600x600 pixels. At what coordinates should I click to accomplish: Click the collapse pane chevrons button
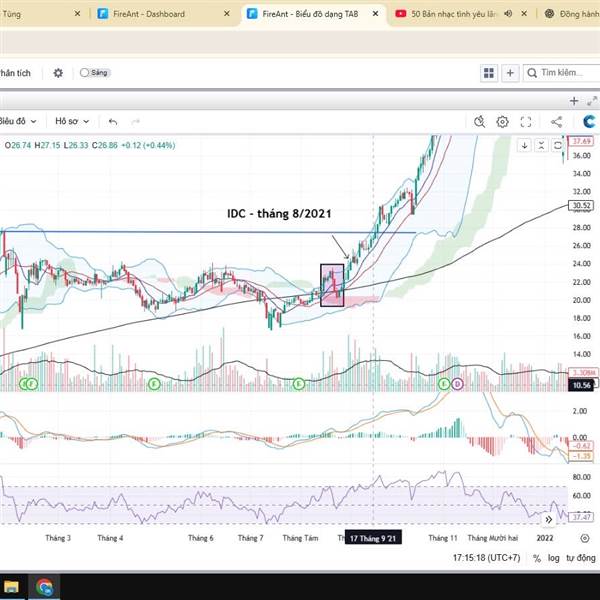[541, 145]
